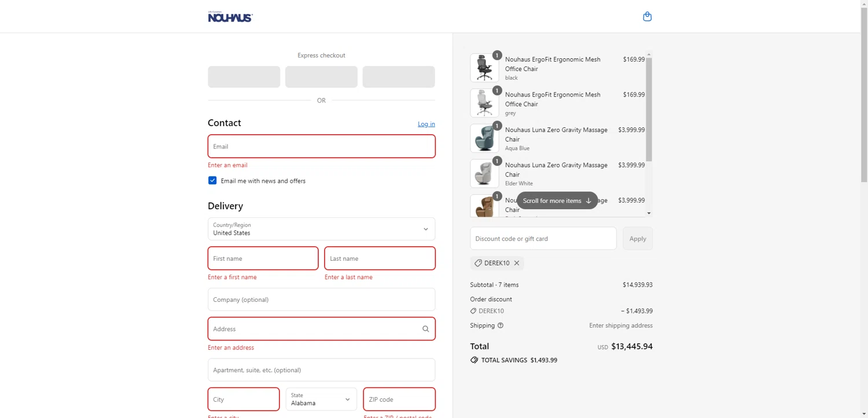The width and height of the screenshot is (868, 418).
Task: Click the scroll up arrow in item list
Action: [x=649, y=54]
